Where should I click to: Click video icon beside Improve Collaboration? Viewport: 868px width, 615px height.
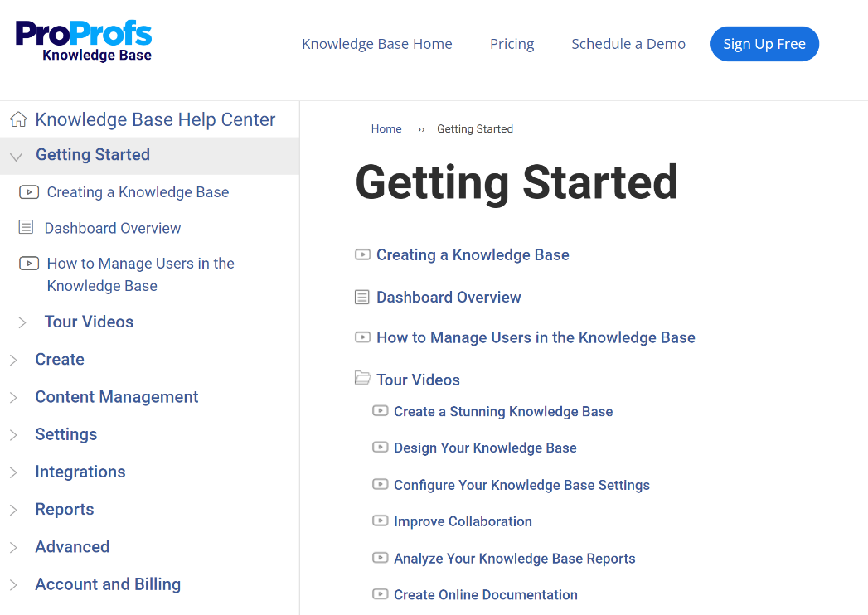pos(381,521)
